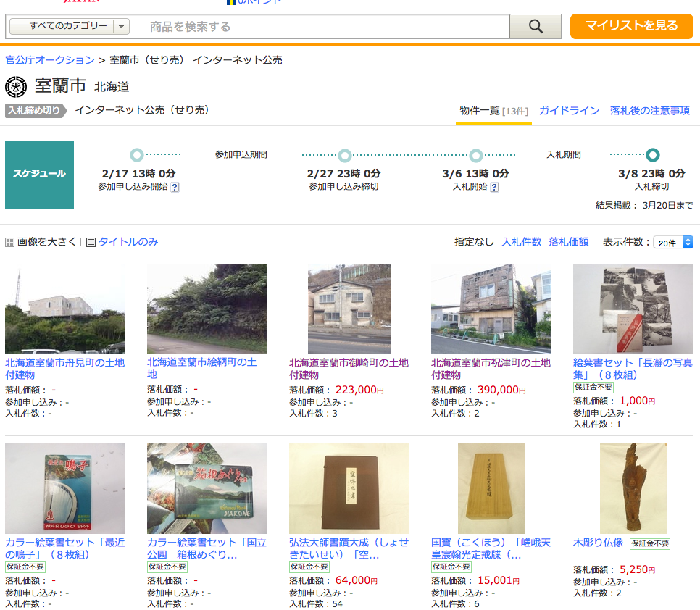Open thumbnail of 祝津町の土地付建物
This screenshot has height=610, width=700.
[x=491, y=309]
